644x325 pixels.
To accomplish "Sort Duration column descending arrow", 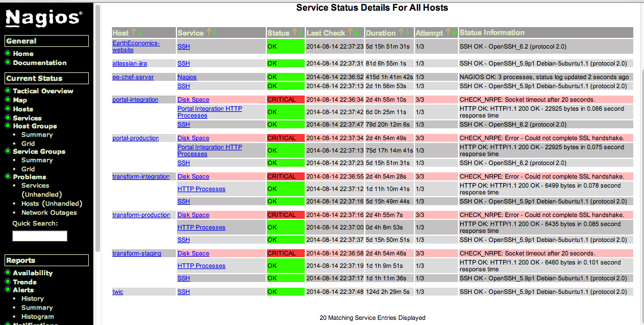I will pos(408,33).
